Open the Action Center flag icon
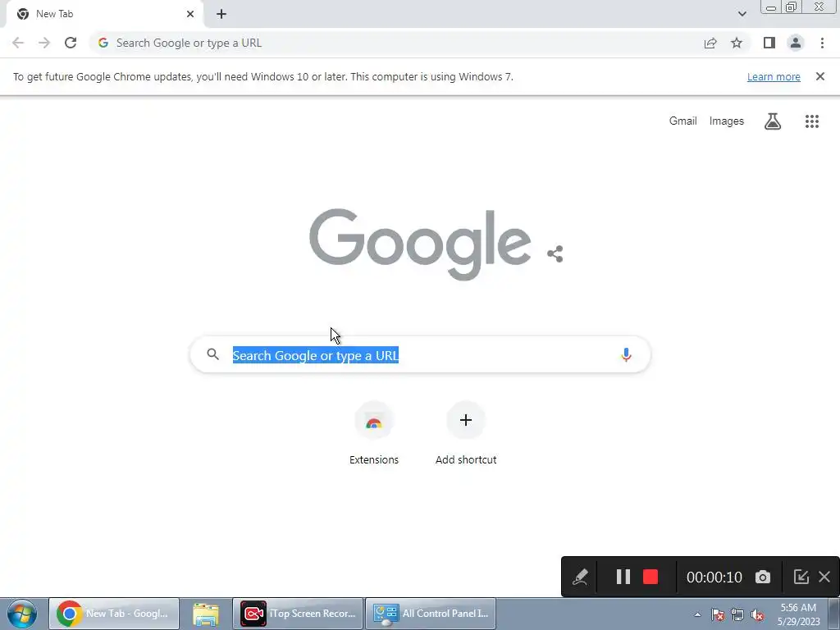The height and width of the screenshot is (630, 840). pyautogui.click(x=717, y=615)
